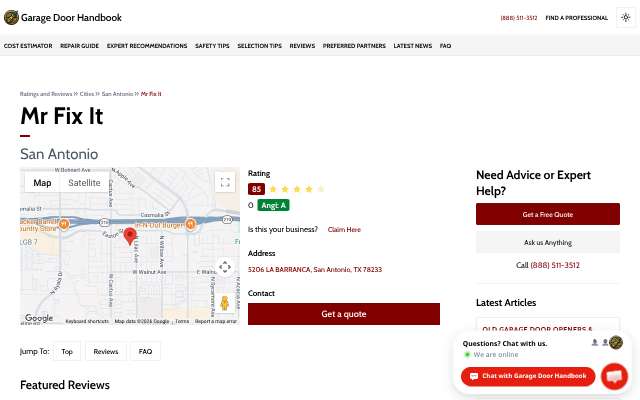Image resolution: width=640 pixels, height=400 pixels.
Task: Open Cost Estimator menu item
Action: [28, 46]
